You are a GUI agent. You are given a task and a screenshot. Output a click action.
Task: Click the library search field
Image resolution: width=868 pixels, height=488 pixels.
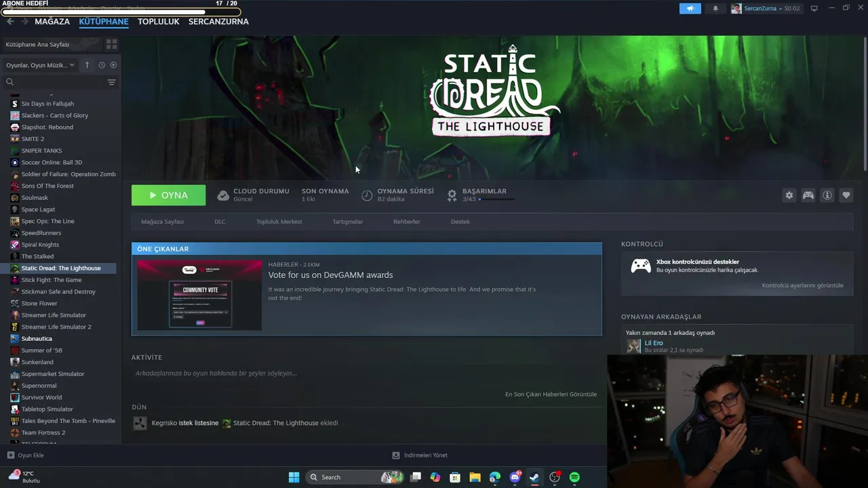point(54,82)
